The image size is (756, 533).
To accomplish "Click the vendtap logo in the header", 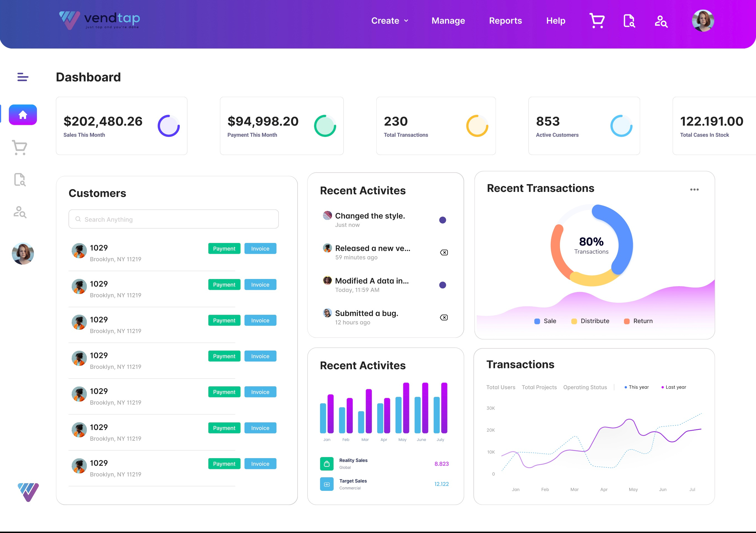I will [x=100, y=21].
